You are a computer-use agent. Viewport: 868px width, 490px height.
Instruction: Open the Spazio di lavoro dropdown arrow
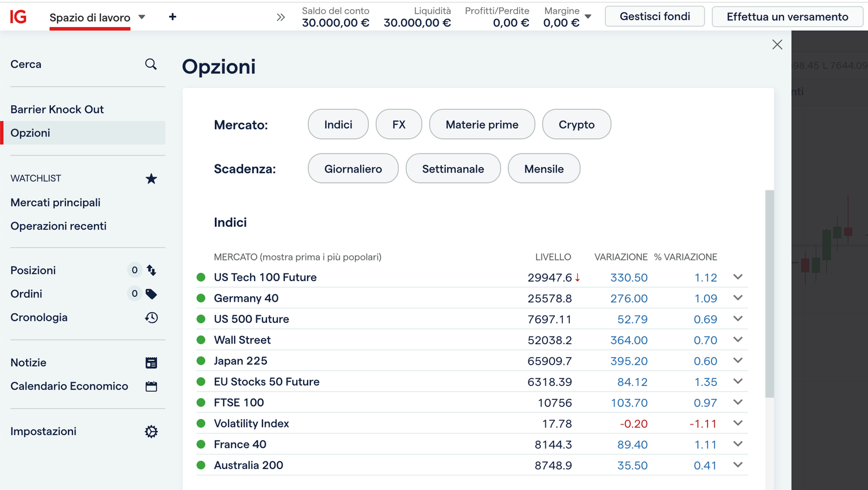point(142,17)
